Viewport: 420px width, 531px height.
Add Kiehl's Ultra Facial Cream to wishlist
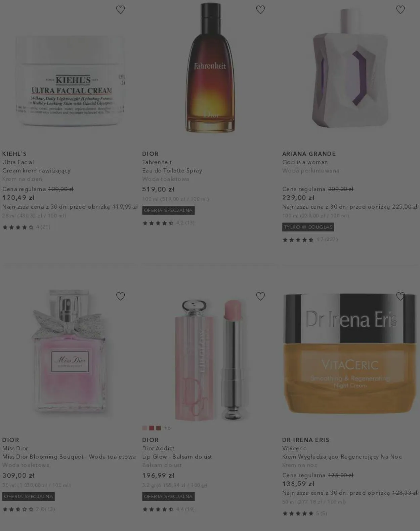coord(120,10)
